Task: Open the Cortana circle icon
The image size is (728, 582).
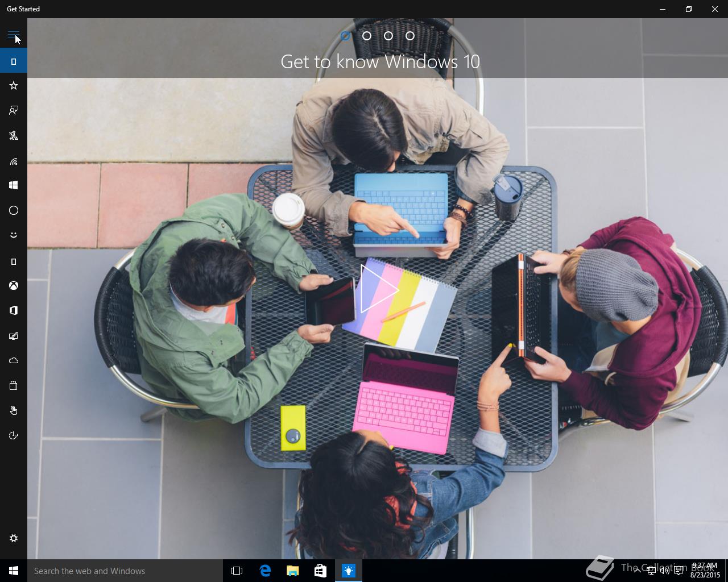Action: 14,210
